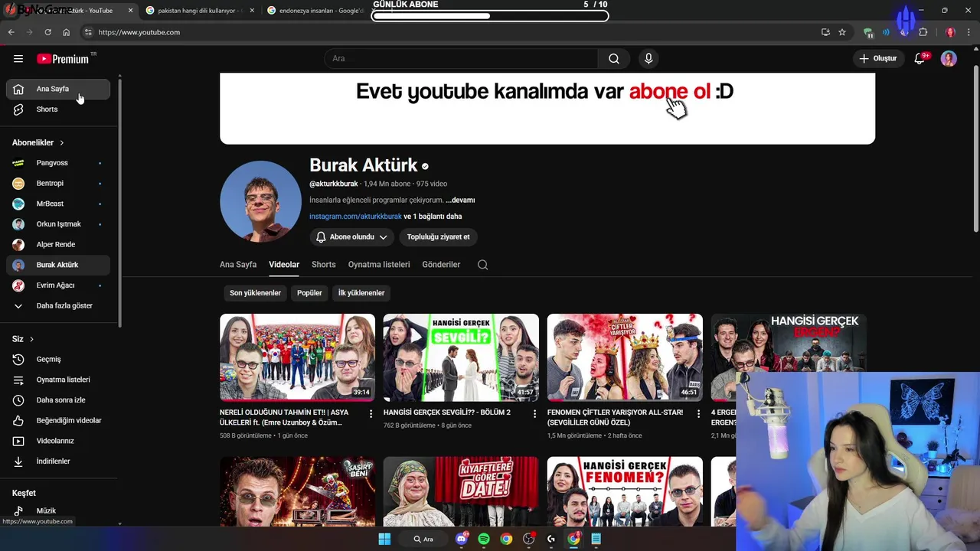Click the Shorts icon in the sidebar
The height and width of the screenshot is (551, 980).
[18, 109]
